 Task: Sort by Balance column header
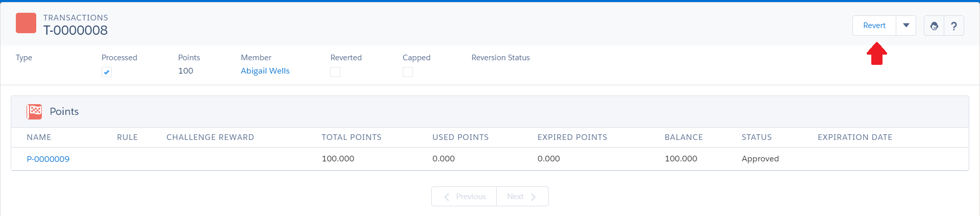(683, 137)
